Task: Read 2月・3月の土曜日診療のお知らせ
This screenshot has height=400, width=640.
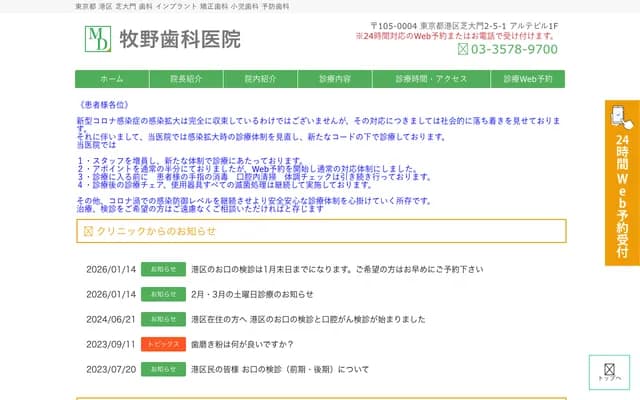Action: 252,294
